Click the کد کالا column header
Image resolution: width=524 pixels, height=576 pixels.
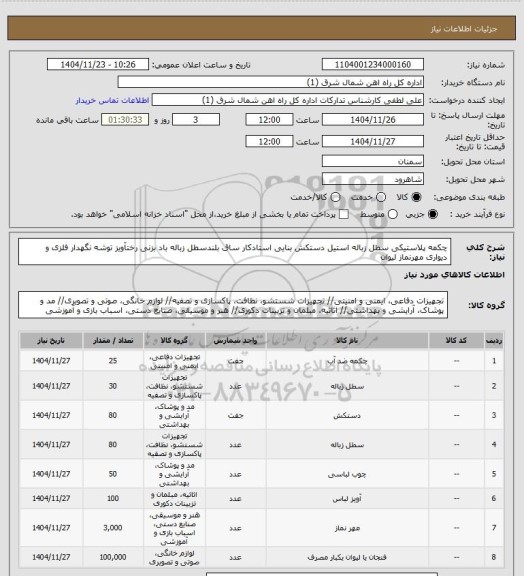[x=456, y=341]
